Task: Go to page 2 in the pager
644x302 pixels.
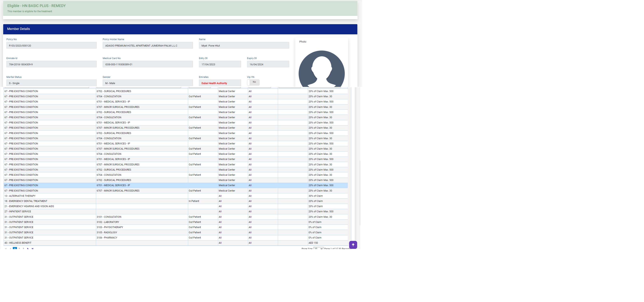Action: pos(19,248)
